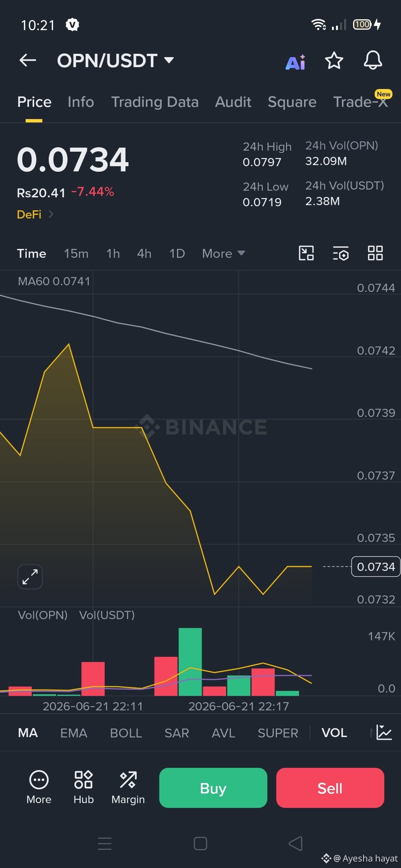
Task: Tap the large 0.0734 price
Action: 73,160
